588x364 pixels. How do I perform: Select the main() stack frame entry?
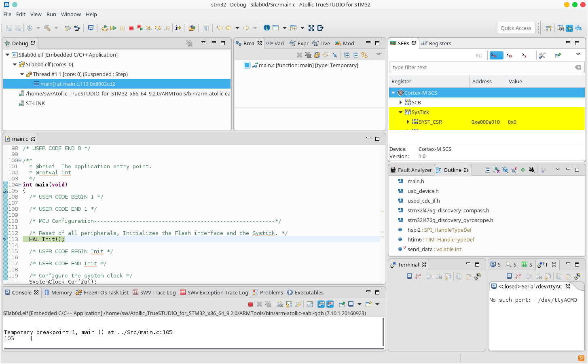[78, 84]
